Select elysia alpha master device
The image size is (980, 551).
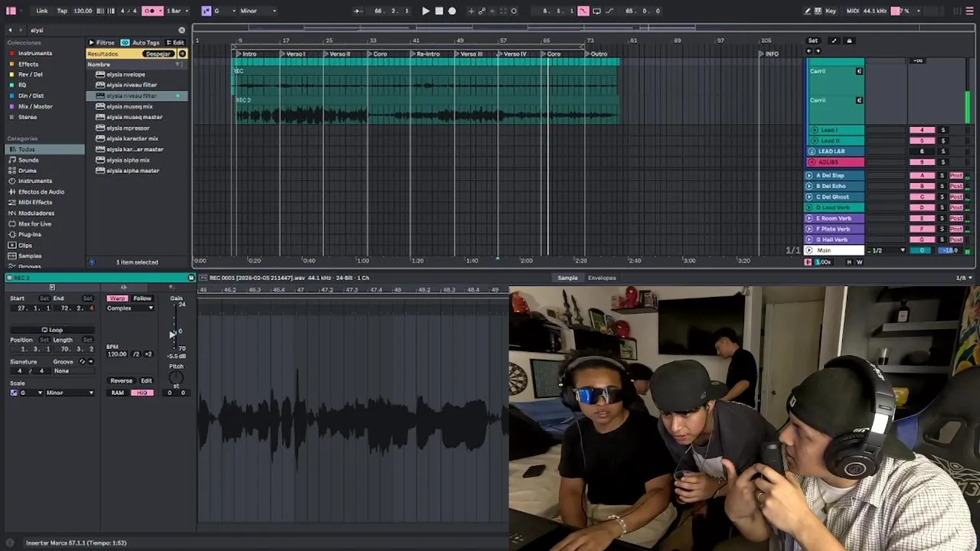tap(132, 171)
